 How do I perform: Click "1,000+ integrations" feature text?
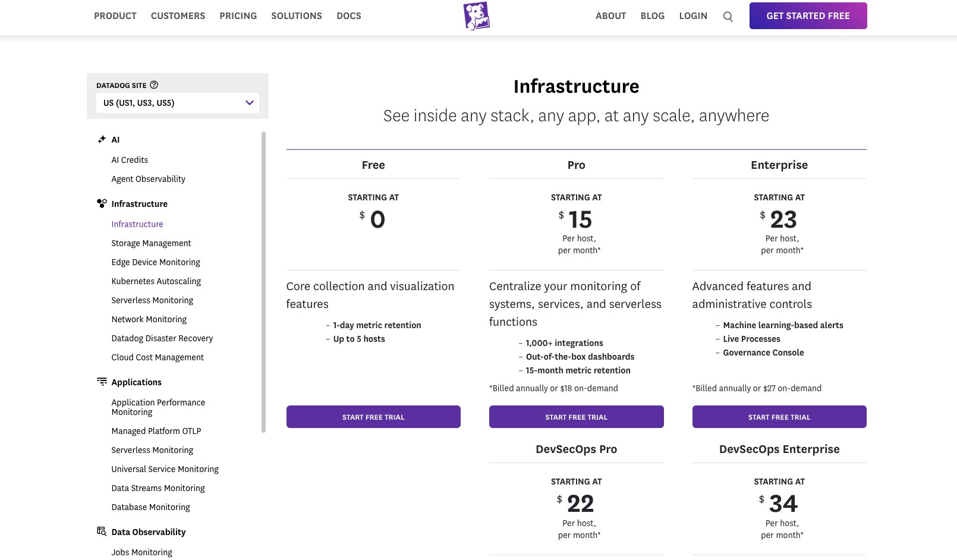coord(564,343)
